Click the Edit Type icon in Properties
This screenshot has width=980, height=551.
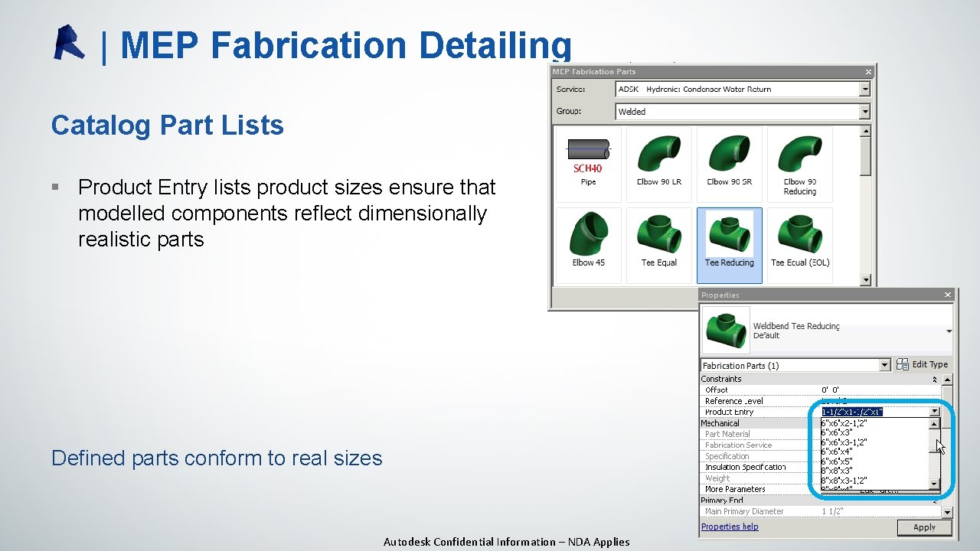[903, 364]
